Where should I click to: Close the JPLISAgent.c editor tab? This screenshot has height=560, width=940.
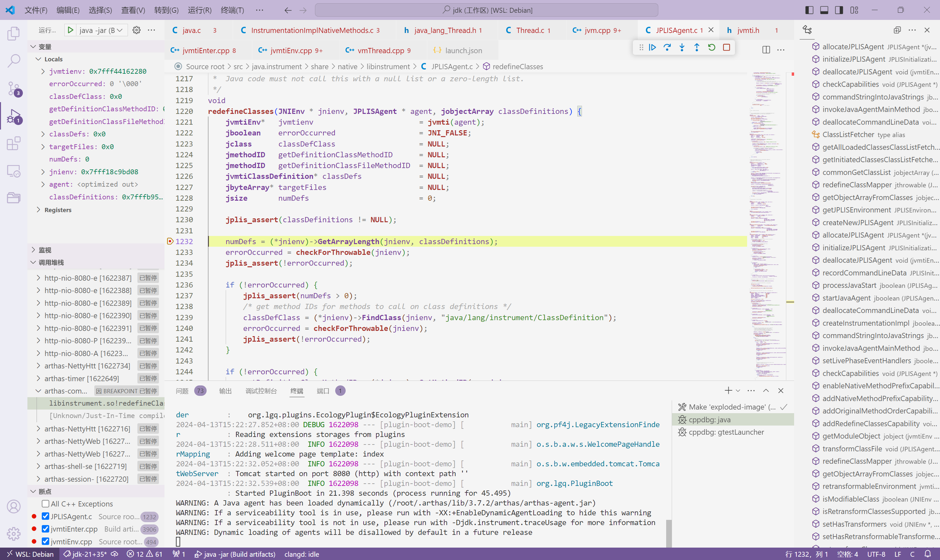(x=711, y=30)
